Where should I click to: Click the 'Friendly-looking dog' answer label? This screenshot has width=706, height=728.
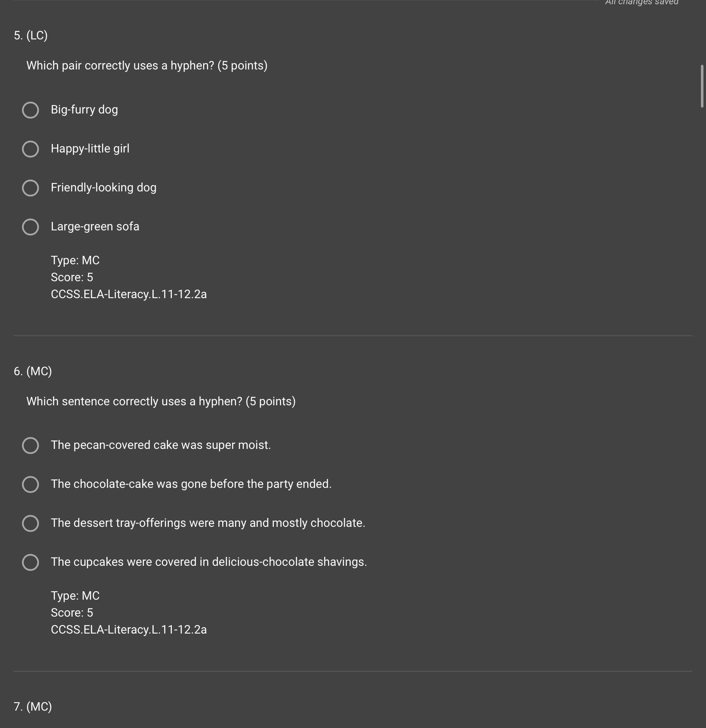click(x=104, y=188)
